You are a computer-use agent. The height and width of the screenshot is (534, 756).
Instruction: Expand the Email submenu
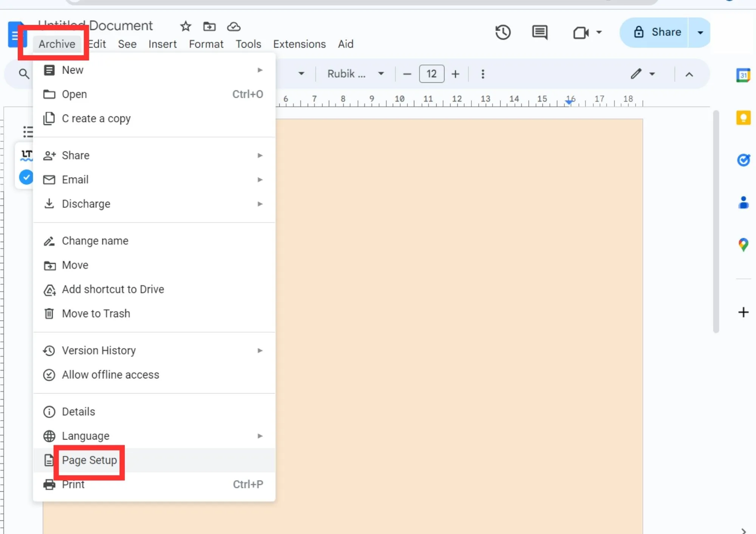click(x=154, y=179)
